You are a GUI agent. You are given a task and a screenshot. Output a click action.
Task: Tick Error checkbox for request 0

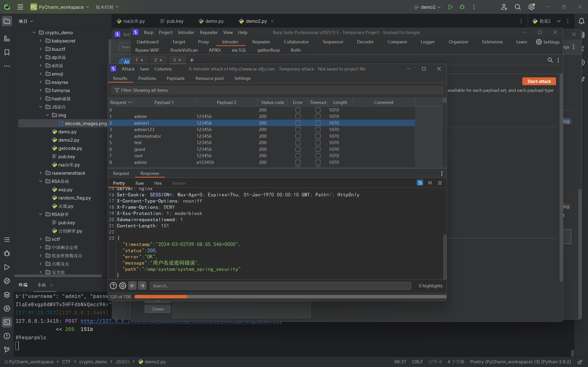298,110
